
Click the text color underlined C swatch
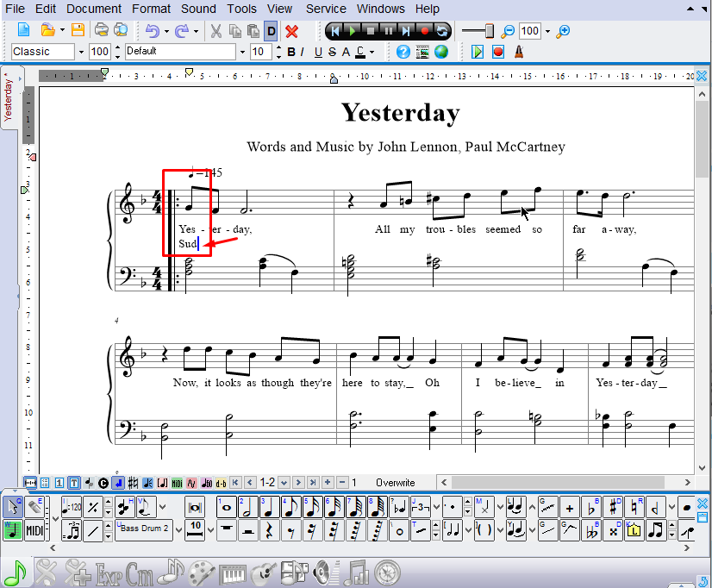point(360,53)
